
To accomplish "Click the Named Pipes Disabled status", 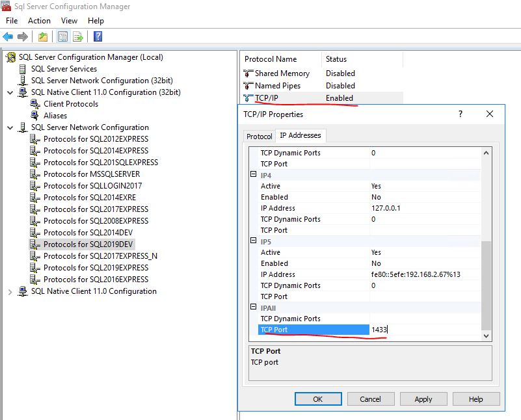I will point(340,86).
